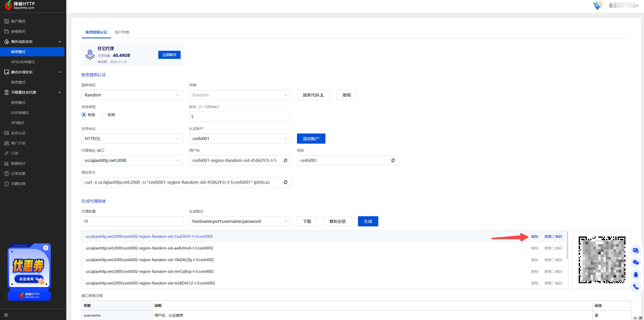Select the 轮转 session type radio
The image size is (644, 320).
104,115
